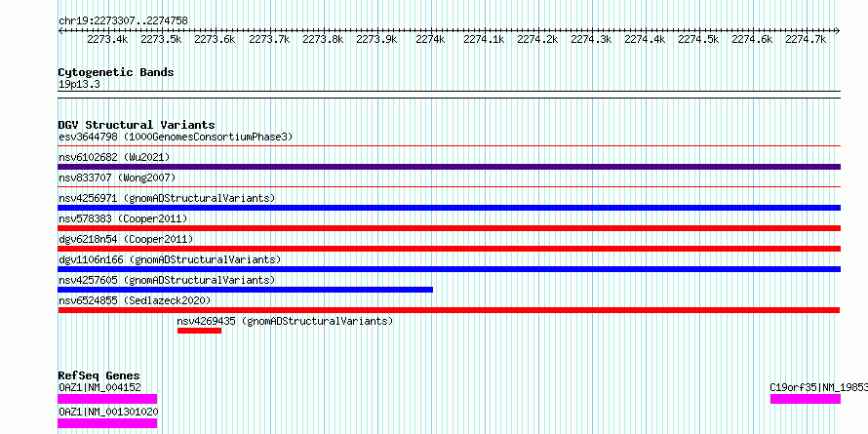Viewport: 868px width, 434px height.
Task: Click the esv3644798 thin red variant line
Action: (450, 146)
